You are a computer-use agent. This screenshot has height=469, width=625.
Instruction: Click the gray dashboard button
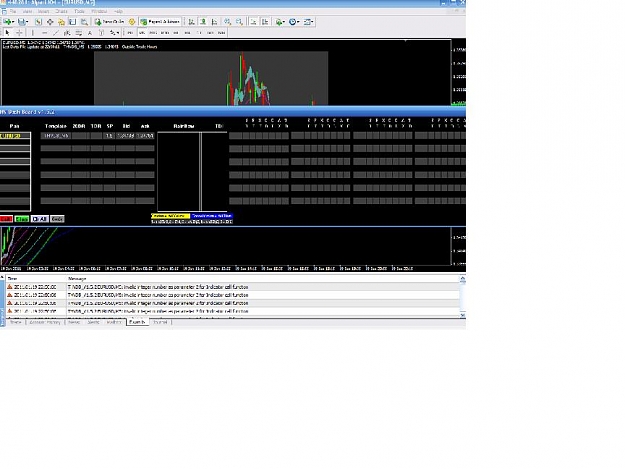(x=57, y=219)
